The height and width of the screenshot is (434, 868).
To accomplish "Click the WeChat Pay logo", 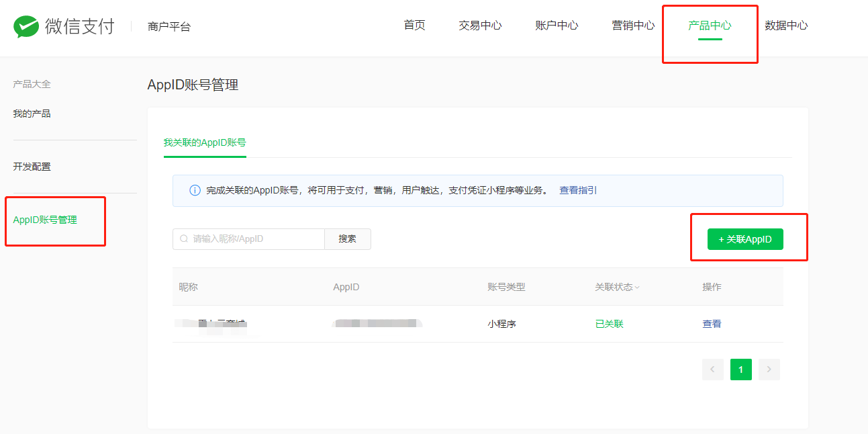I will [x=64, y=27].
